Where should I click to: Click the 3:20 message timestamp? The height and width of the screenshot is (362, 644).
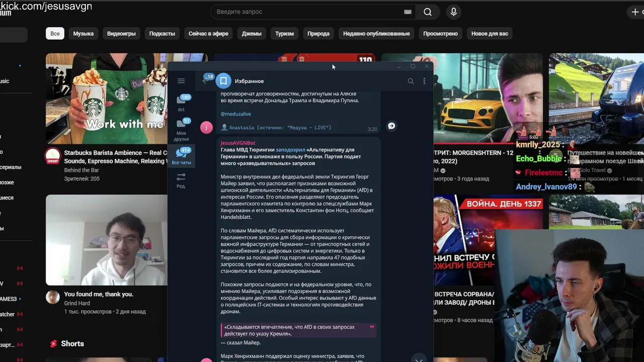click(x=372, y=129)
